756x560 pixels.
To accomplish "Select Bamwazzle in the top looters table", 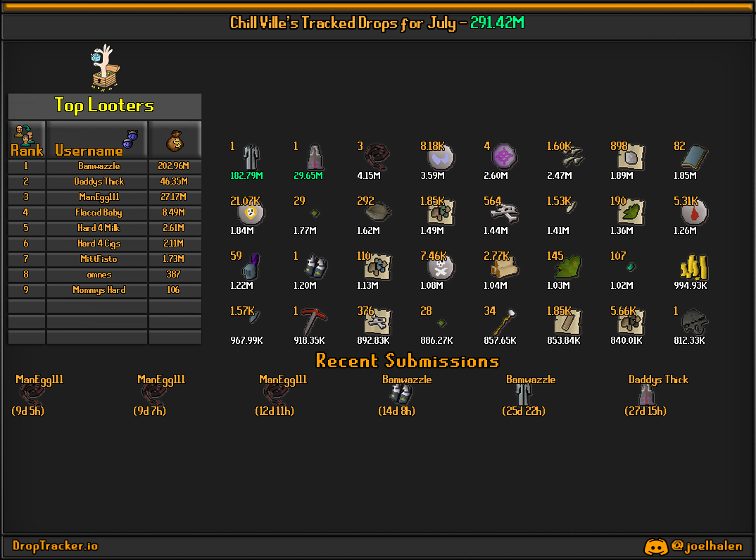I will pyautogui.click(x=99, y=166).
